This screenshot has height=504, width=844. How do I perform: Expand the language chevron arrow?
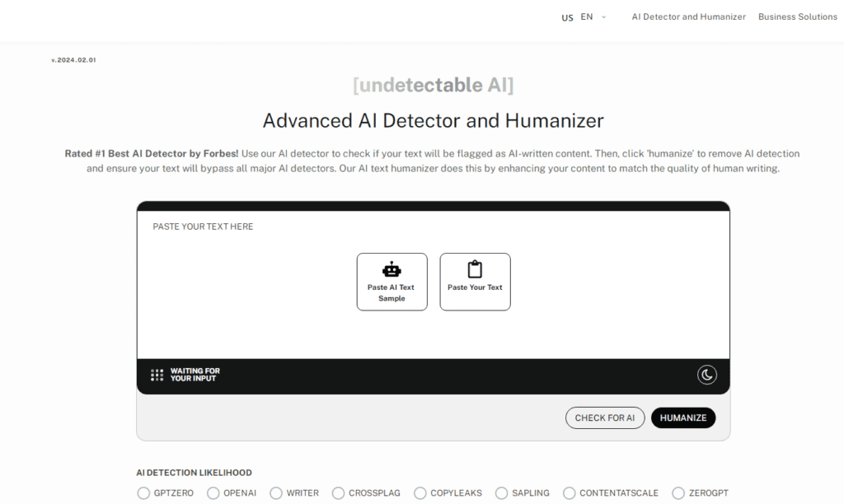[x=604, y=17]
